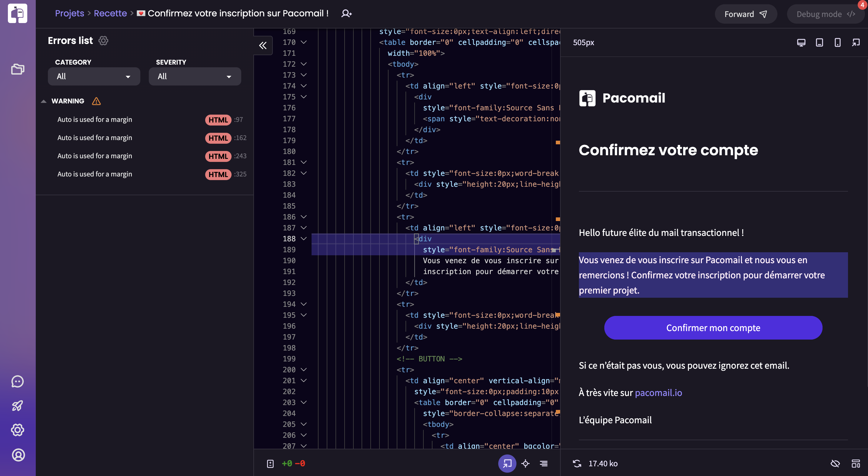Fold code at line 200 chevron

304,370
